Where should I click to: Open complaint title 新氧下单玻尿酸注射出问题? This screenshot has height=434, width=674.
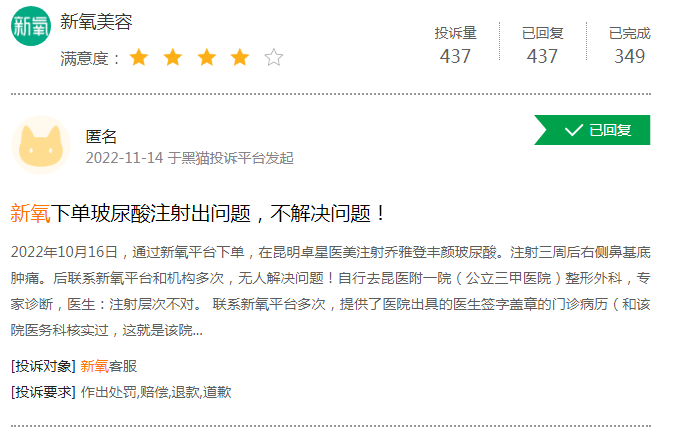tap(199, 213)
